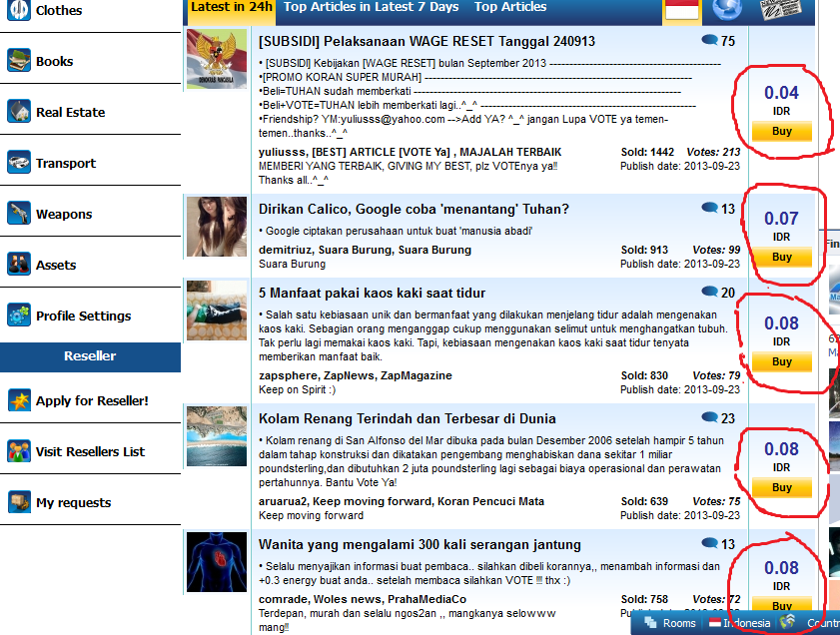Click the Indonesia flag filter icon
840x635 pixels.
click(x=682, y=10)
